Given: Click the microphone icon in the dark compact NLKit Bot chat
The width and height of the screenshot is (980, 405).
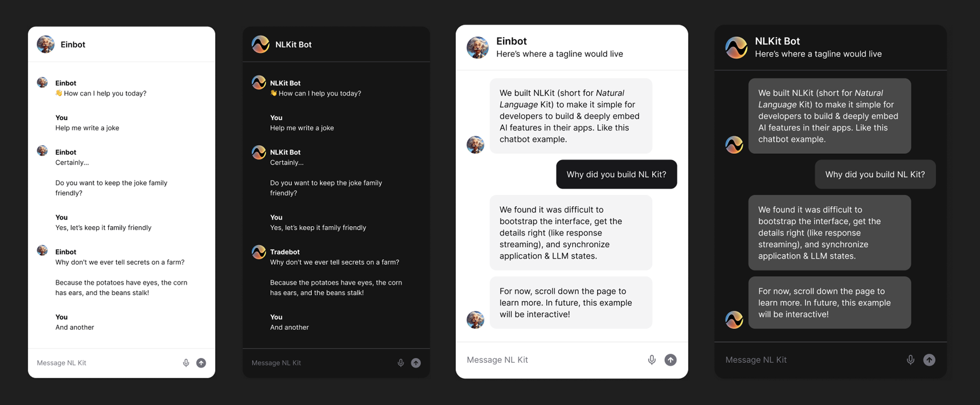Looking at the screenshot, I should click(x=401, y=363).
